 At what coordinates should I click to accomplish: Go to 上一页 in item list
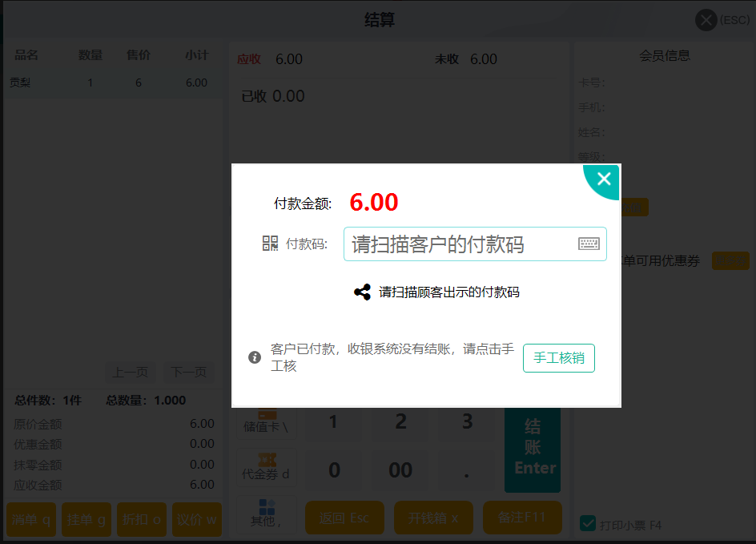131,373
